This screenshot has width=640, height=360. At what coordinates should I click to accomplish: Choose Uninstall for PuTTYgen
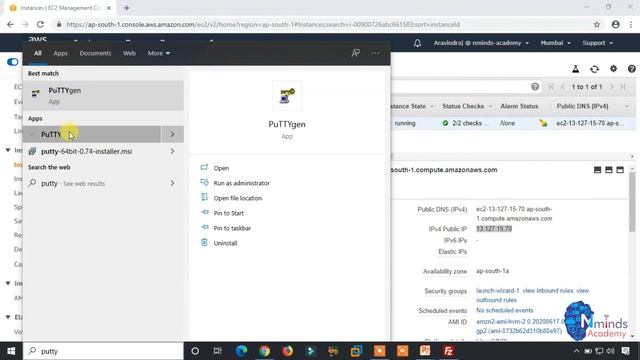click(x=225, y=243)
